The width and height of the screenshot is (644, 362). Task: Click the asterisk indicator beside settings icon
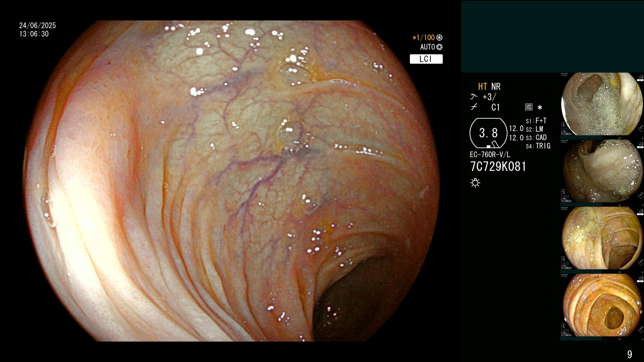click(x=540, y=108)
